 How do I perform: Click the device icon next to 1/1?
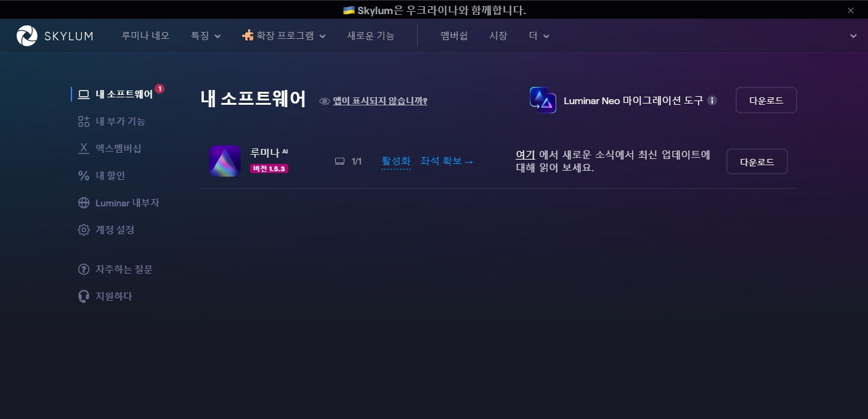coord(339,161)
